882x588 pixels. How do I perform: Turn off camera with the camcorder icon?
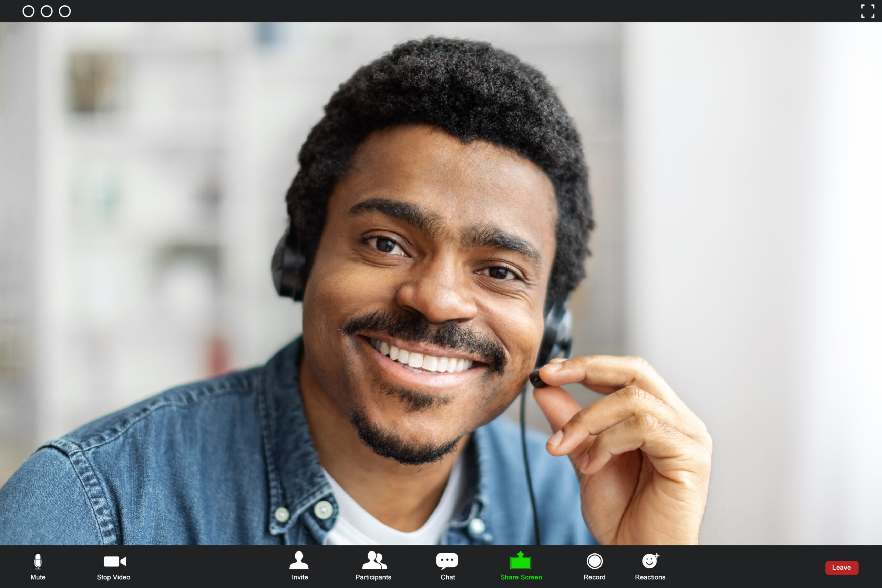point(114,561)
